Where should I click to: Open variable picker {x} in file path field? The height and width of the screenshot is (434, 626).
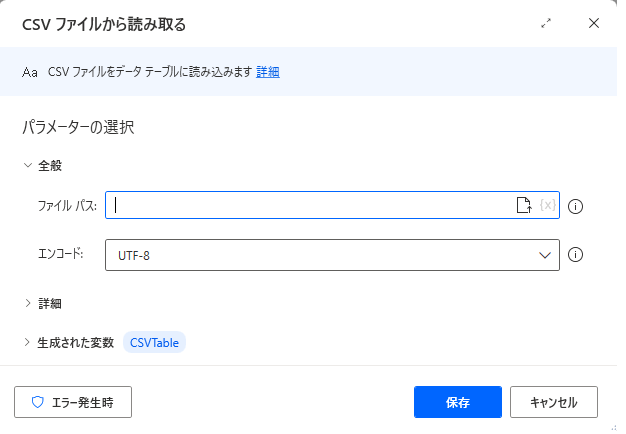547,205
